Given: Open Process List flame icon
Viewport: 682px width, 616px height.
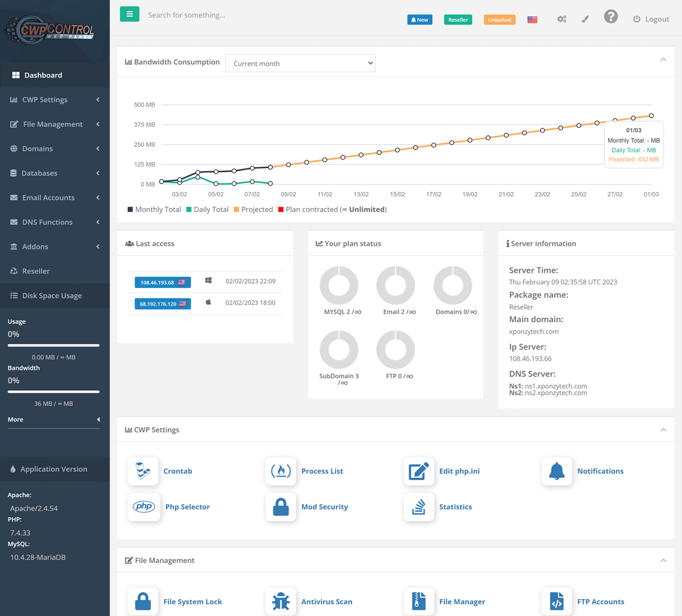Looking at the screenshot, I should [x=280, y=471].
